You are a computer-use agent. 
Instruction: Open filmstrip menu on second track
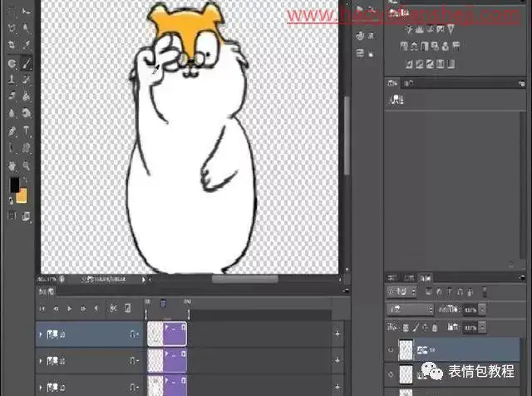135,361
